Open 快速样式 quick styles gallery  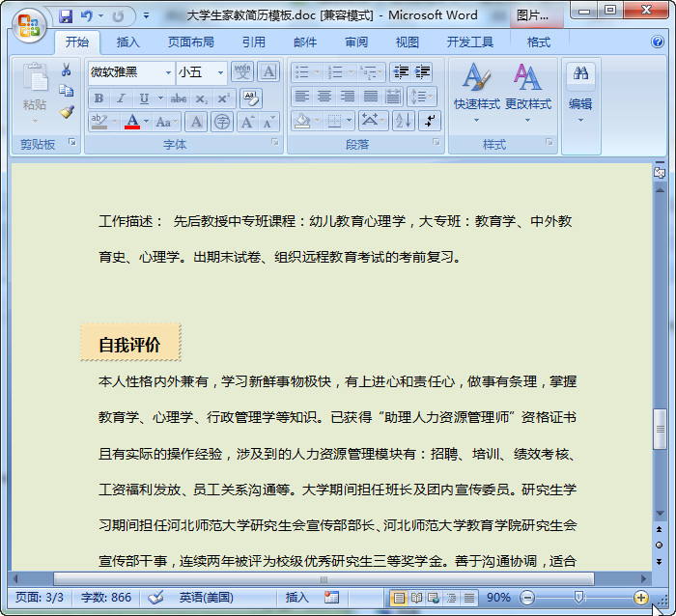tap(477, 93)
